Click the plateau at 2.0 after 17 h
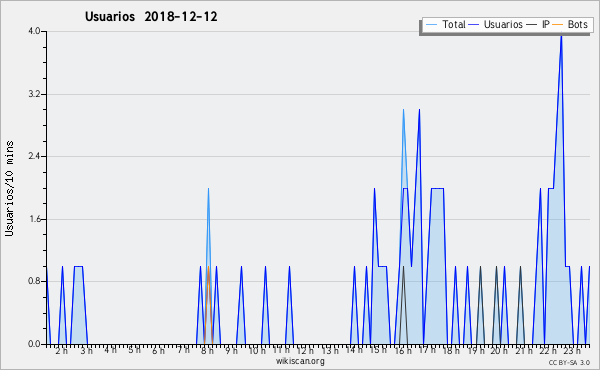Image resolution: width=600 pixels, height=370 pixels. tap(437, 188)
